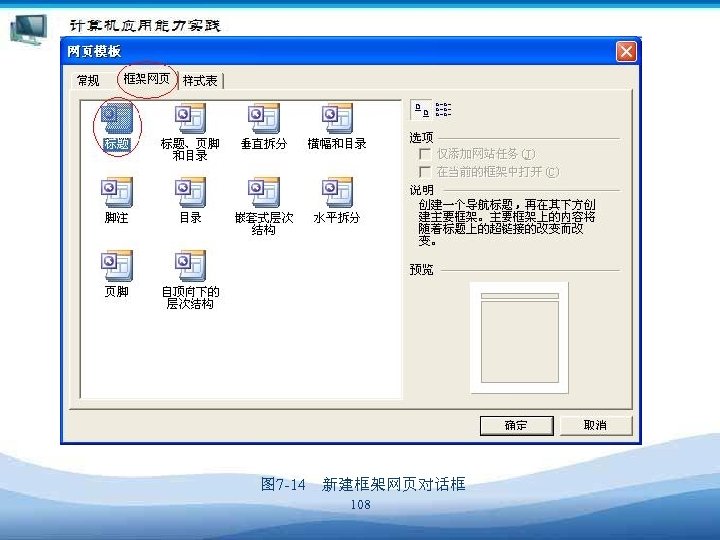Open the 样式表 tab

[x=200, y=81]
